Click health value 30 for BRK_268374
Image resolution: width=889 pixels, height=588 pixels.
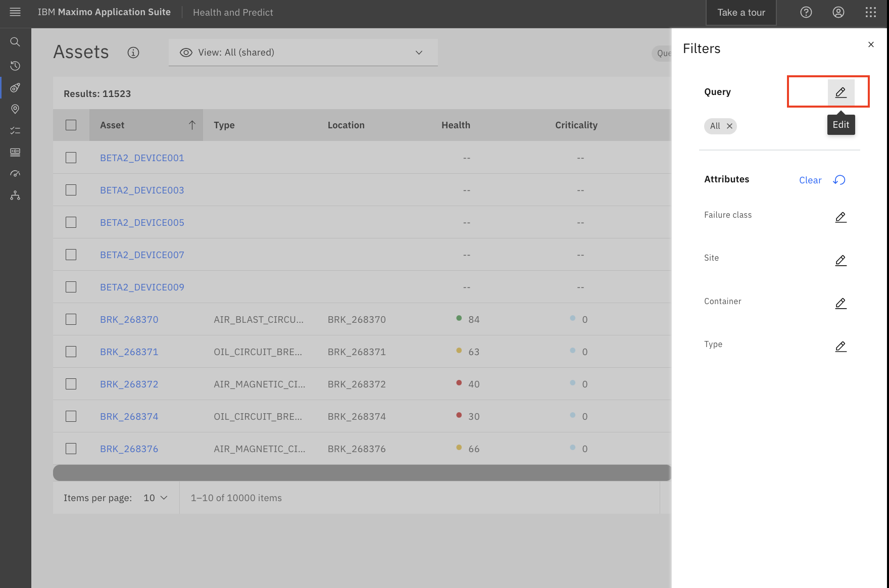click(x=474, y=417)
